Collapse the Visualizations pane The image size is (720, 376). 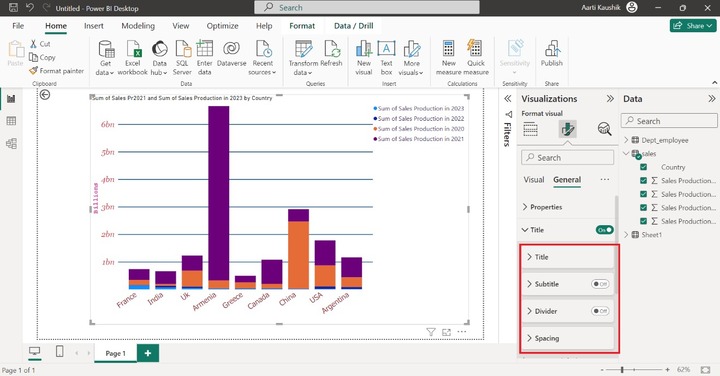pyautogui.click(x=610, y=99)
